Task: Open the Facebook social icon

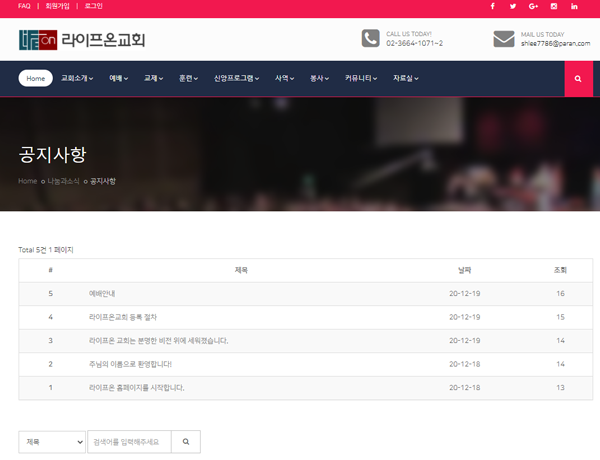Action: pos(492,6)
